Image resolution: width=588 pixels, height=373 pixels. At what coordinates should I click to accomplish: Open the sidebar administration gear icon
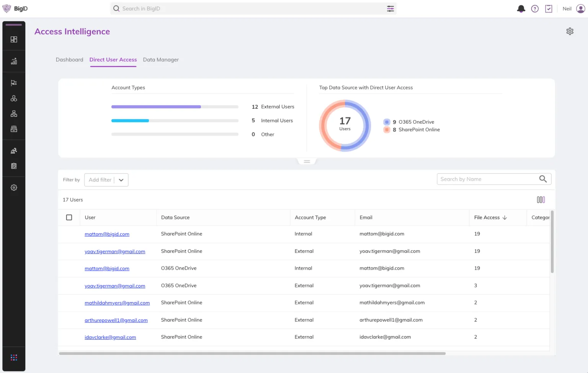(14, 188)
